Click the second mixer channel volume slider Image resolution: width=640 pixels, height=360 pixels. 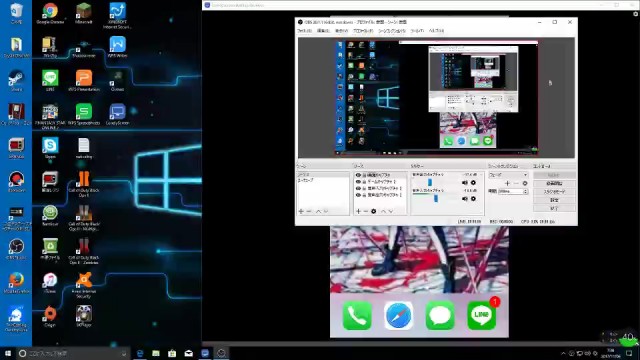[x=436, y=198]
